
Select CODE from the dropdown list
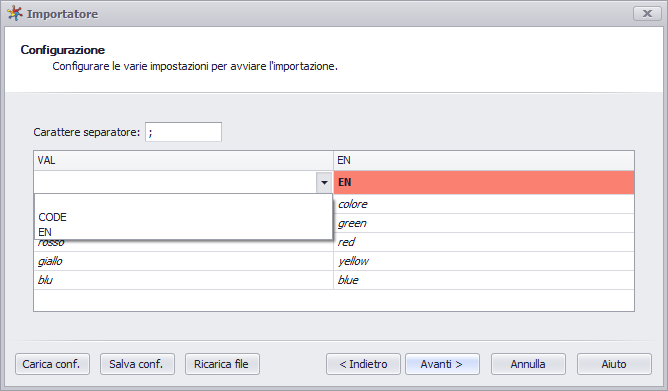52,217
